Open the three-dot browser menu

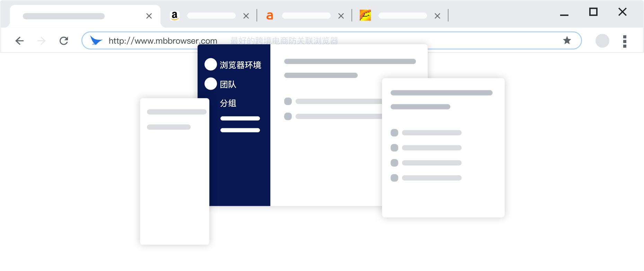point(625,41)
